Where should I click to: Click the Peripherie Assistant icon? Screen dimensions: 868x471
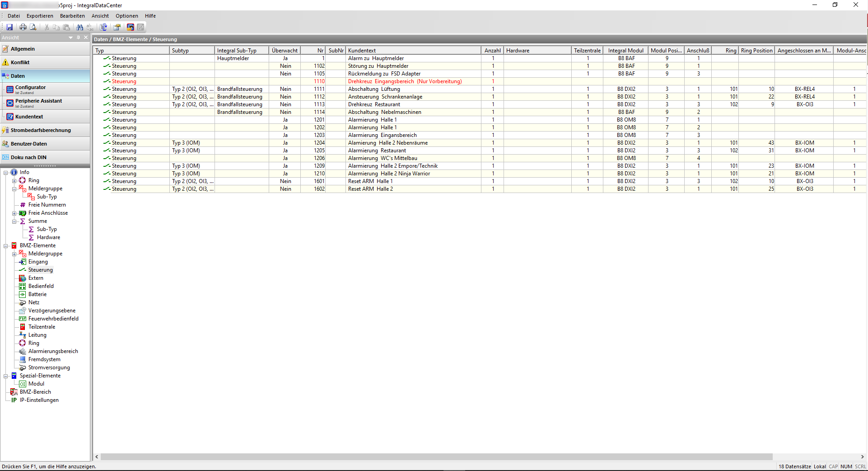coord(10,103)
